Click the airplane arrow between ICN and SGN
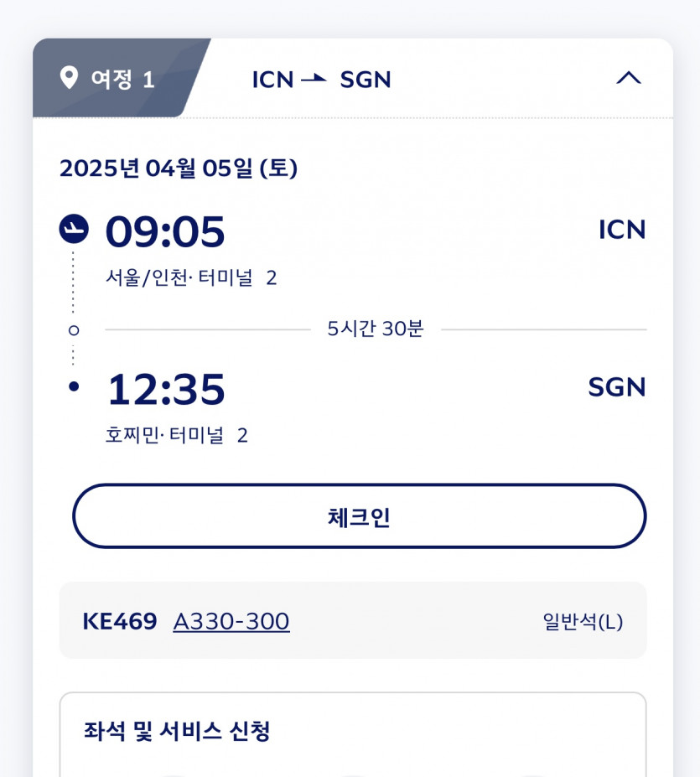Viewport: 700px width, 777px height. coord(314,79)
